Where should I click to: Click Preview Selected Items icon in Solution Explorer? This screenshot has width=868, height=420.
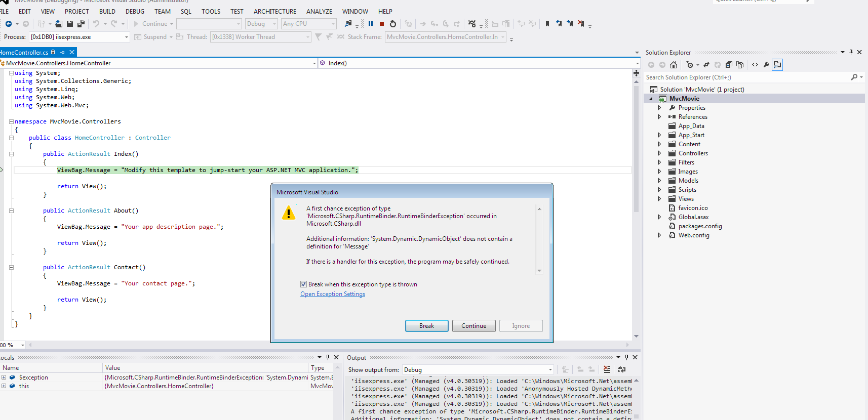777,65
